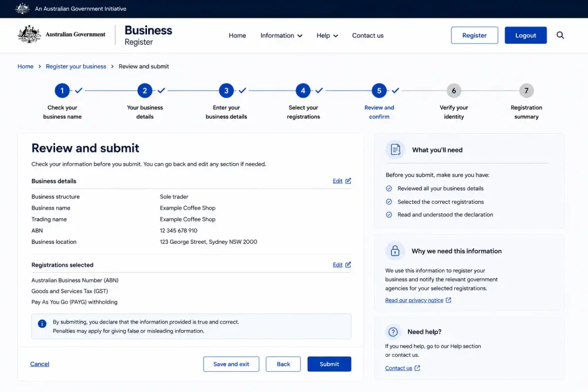Go to step 3 Enter your business details circle

226,90
